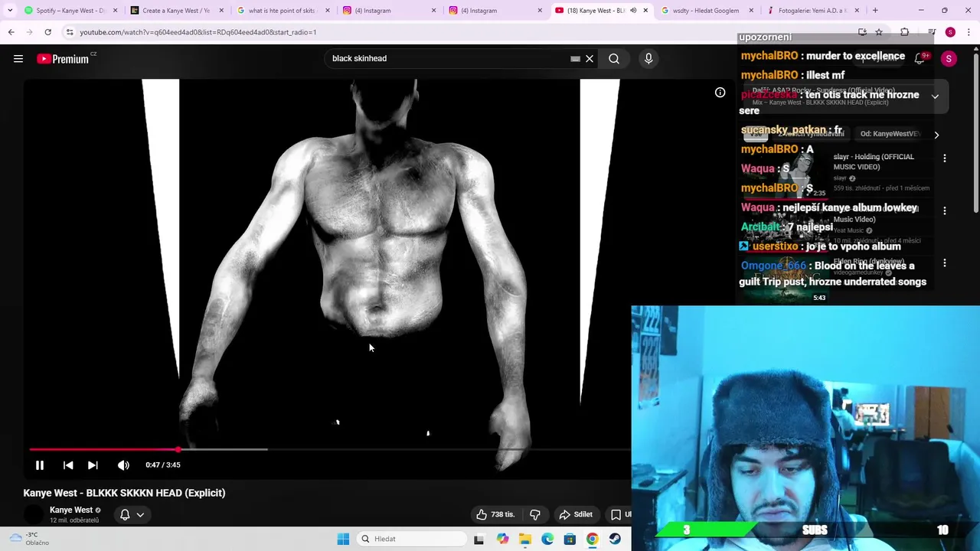Reload the YouTube page
This screenshot has height=551, width=980.
pyautogui.click(x=47, y=32)
